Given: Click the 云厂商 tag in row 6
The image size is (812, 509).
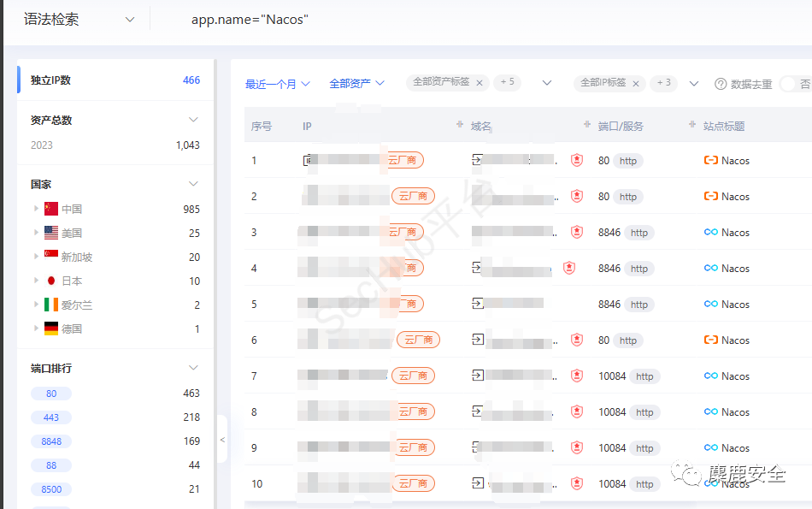Looking at the screenshot, I should point(418,340).
